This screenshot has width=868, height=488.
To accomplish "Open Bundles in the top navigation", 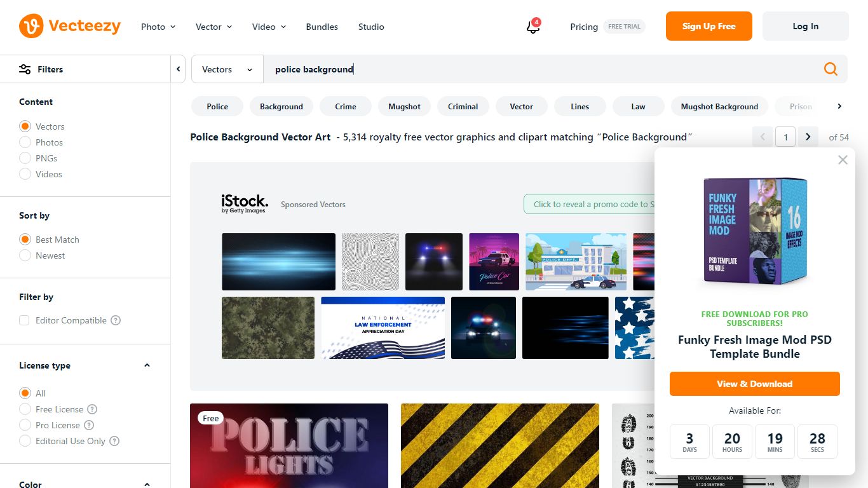I will 322,27.
